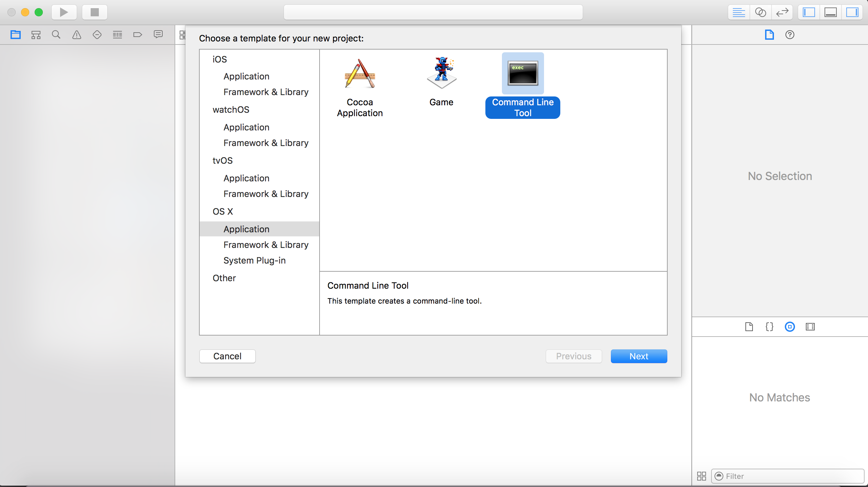Click the Next button to proceed
The width and height of the screenshot is (868, 487).
tap(639, 356)
